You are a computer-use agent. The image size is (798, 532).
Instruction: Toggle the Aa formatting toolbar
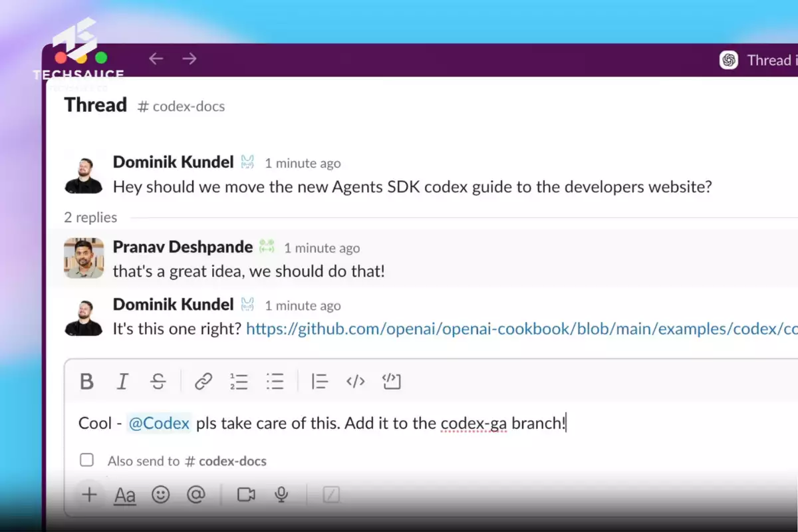pos(125,495)
